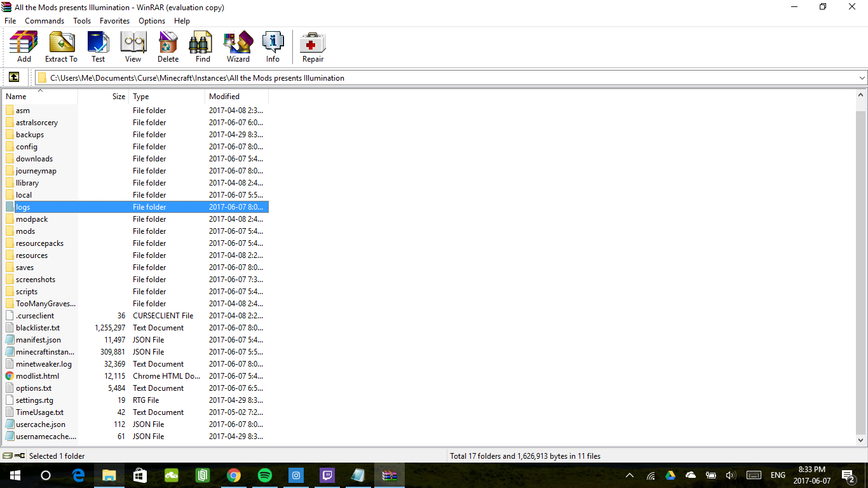Open the Windows Start menu

[x=15, y=475]
